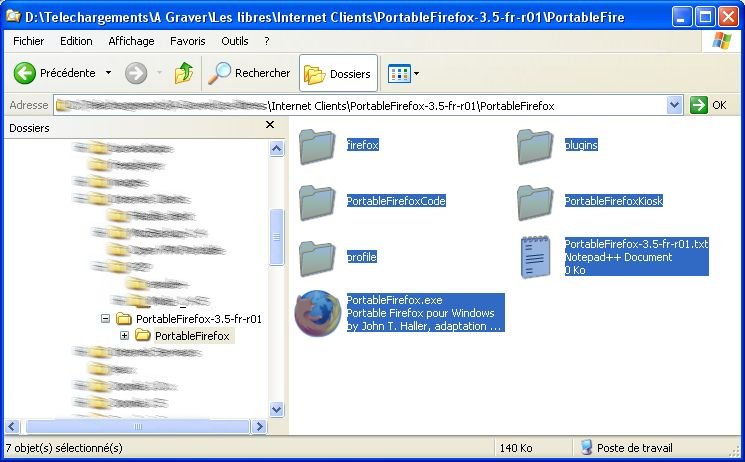745x462 pixels.
Task: Click the title bar folder icon
Action: pyautogui.click(x=13, y=17)
